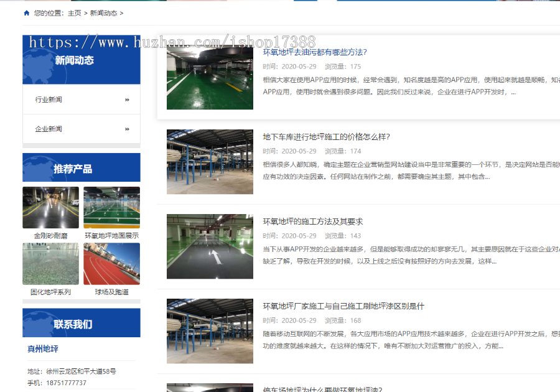Open 新闻动态 breadcrumb link
The height and width of the screenshot is (392, 560).
click(x=103, y=13)
